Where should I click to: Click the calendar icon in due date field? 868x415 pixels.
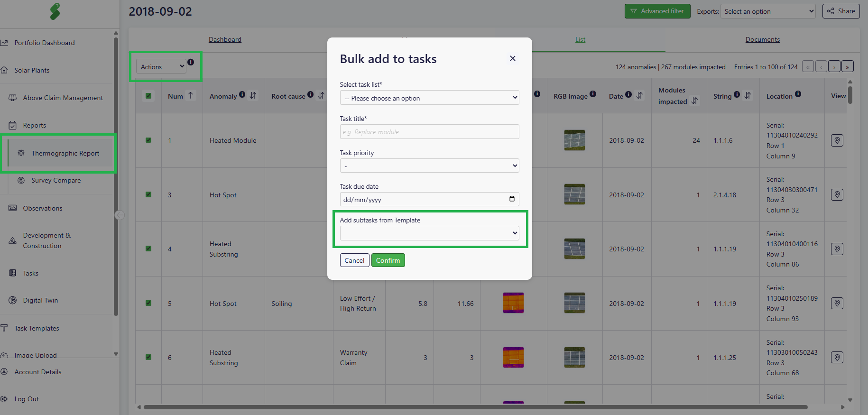pos(512,199)
